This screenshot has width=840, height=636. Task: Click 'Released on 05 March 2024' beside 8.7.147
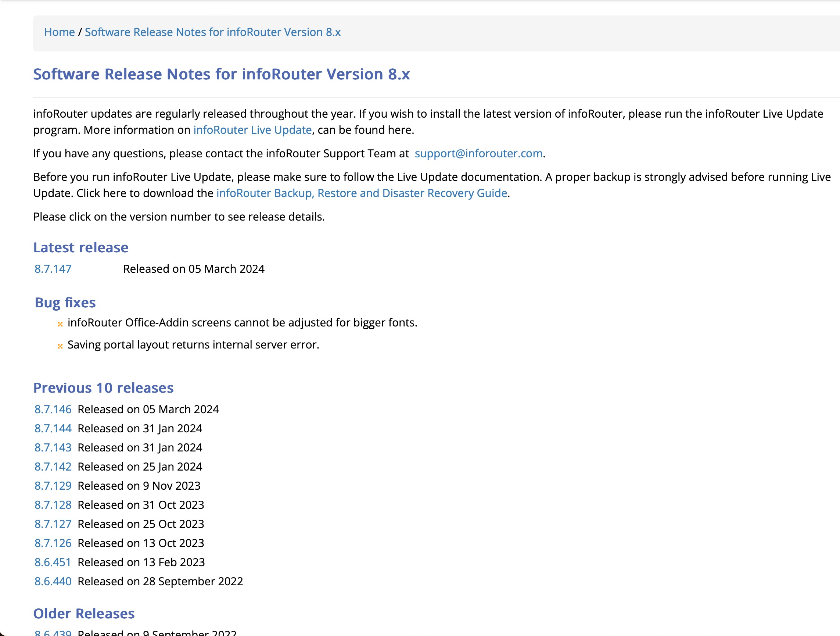[x=194, y=269]
